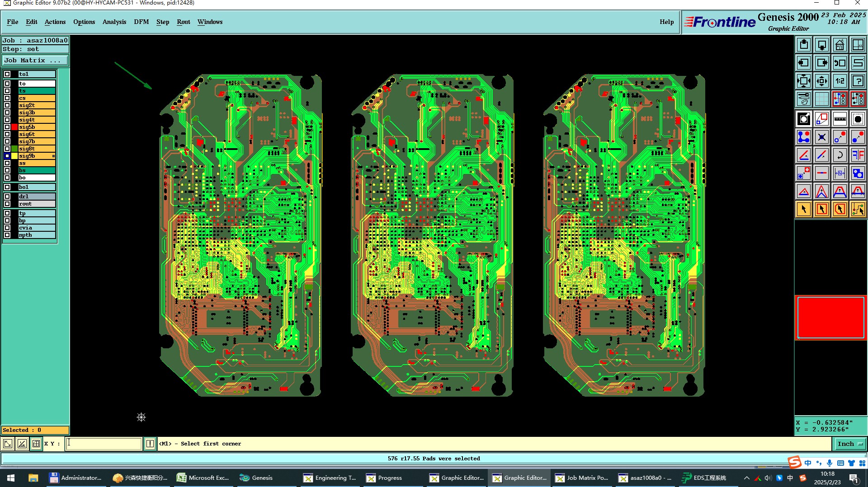Click the 1:2 zoom scale icon
The image size is (868, 487).
(840, 81)
